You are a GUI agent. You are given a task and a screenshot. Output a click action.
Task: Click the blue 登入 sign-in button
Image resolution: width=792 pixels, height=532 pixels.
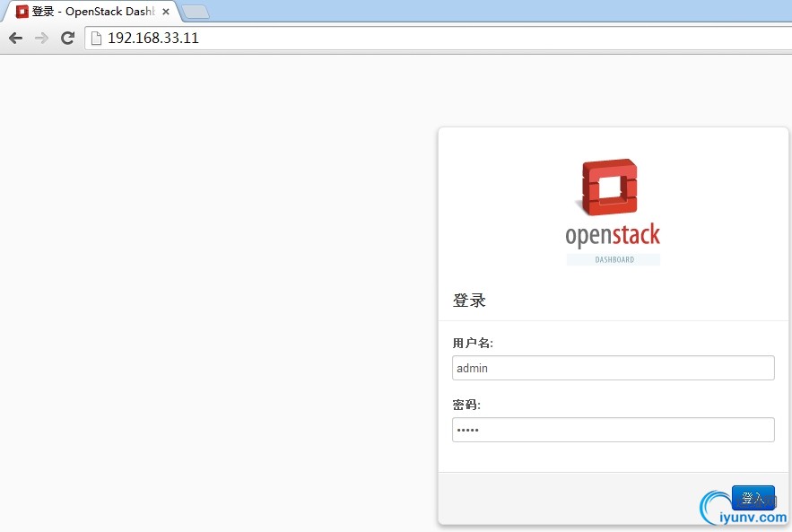click(753, 498)
